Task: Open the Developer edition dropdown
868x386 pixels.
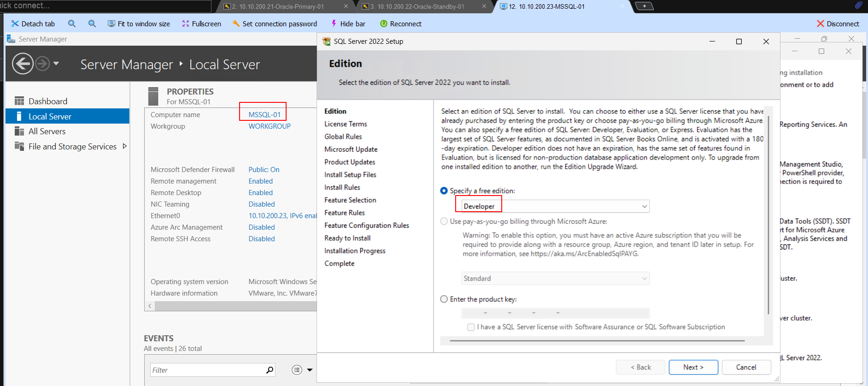Action: click(556, 206)
